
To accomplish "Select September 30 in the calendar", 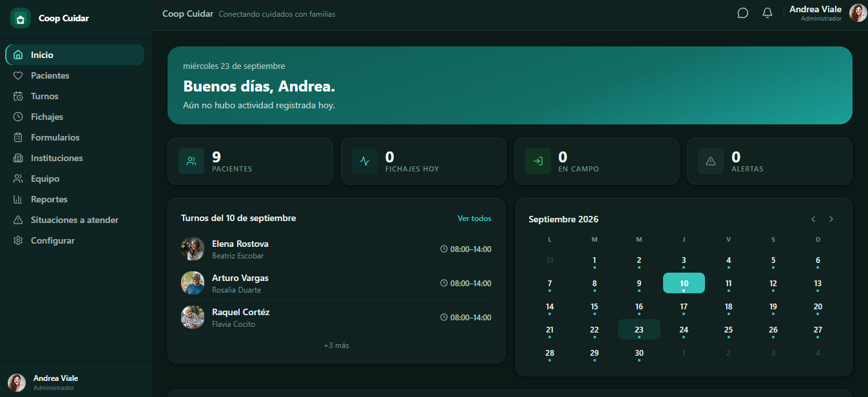I will click(x=639, y=353).
